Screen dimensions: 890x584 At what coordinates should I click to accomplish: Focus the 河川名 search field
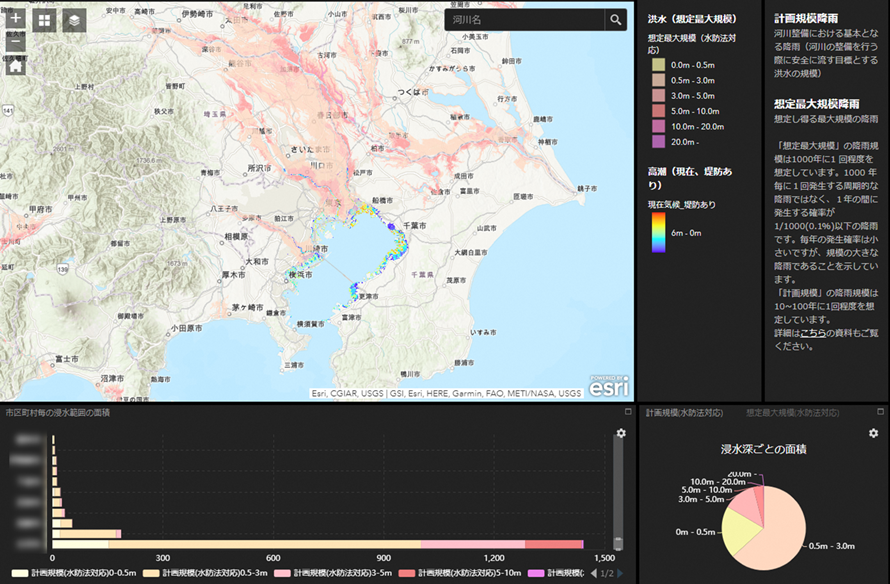(x=523, y=20)
